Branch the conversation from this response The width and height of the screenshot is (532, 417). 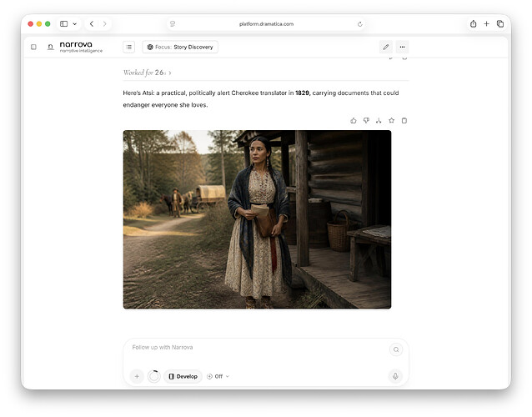(379, 120)
